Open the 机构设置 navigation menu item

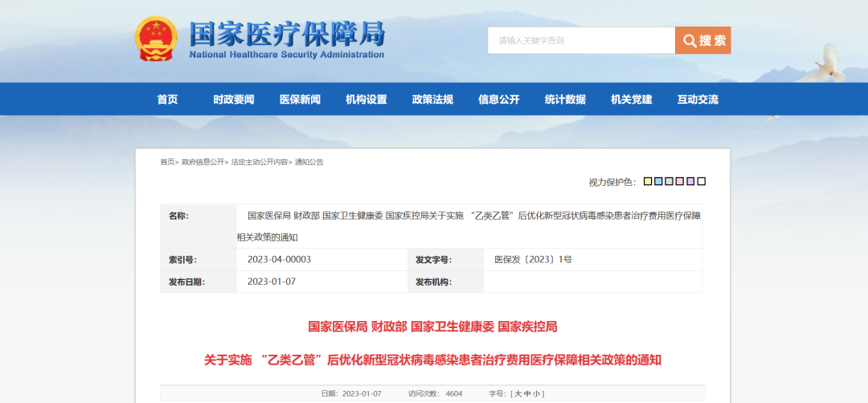(x=366, y=100)
